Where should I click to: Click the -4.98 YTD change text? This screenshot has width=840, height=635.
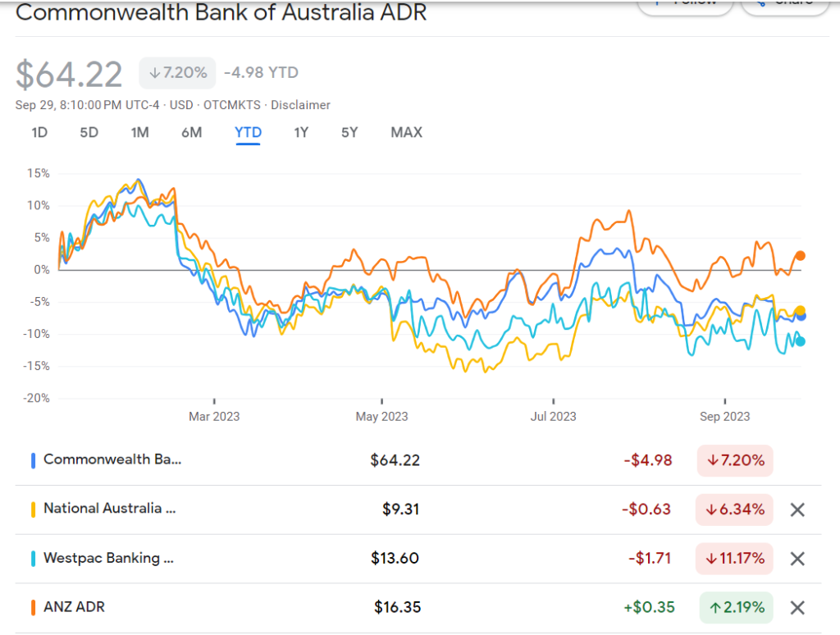click(261, 72)
